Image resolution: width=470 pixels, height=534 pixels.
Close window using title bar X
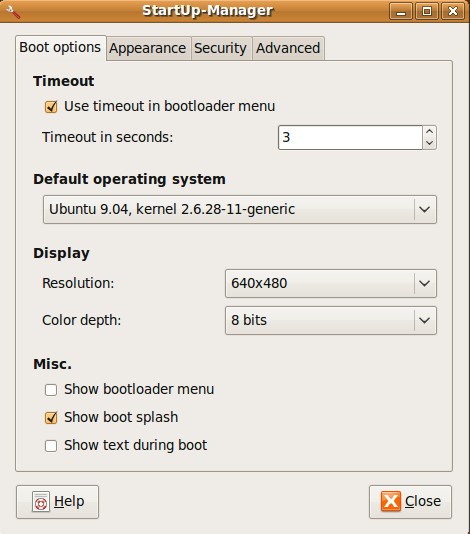pyautogui.click(x=453, y=11)
